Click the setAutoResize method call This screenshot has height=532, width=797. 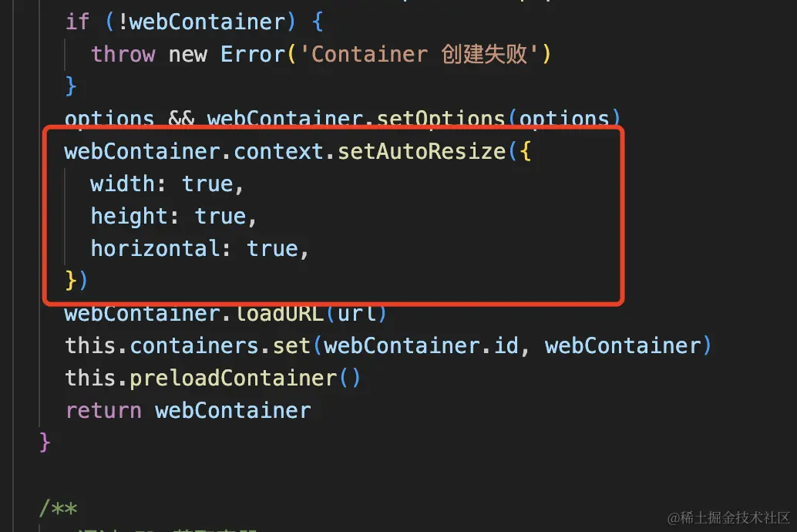click(x=422, y=152)
